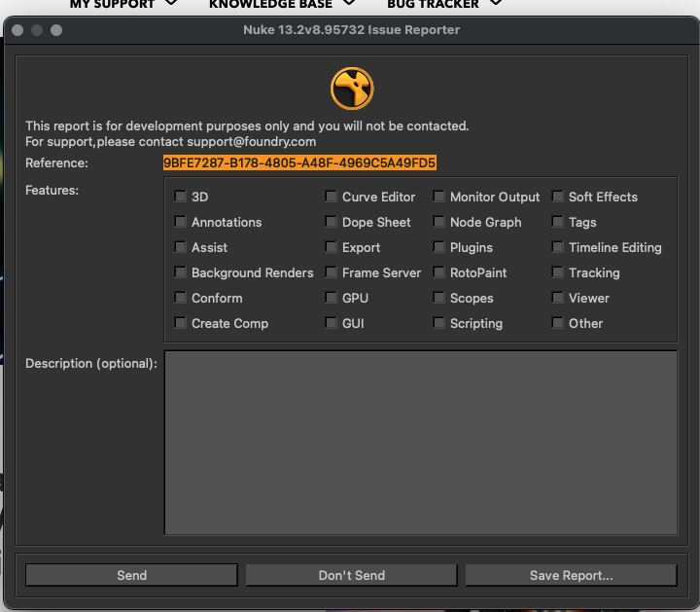This screenshot has width=700, height=612.
Task: Enable the 3D feature checkbox
Action: click(181, 197)
